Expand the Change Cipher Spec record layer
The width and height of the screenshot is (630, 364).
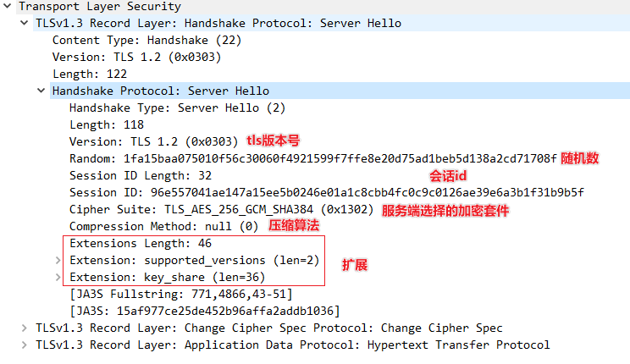pos(24,328)
